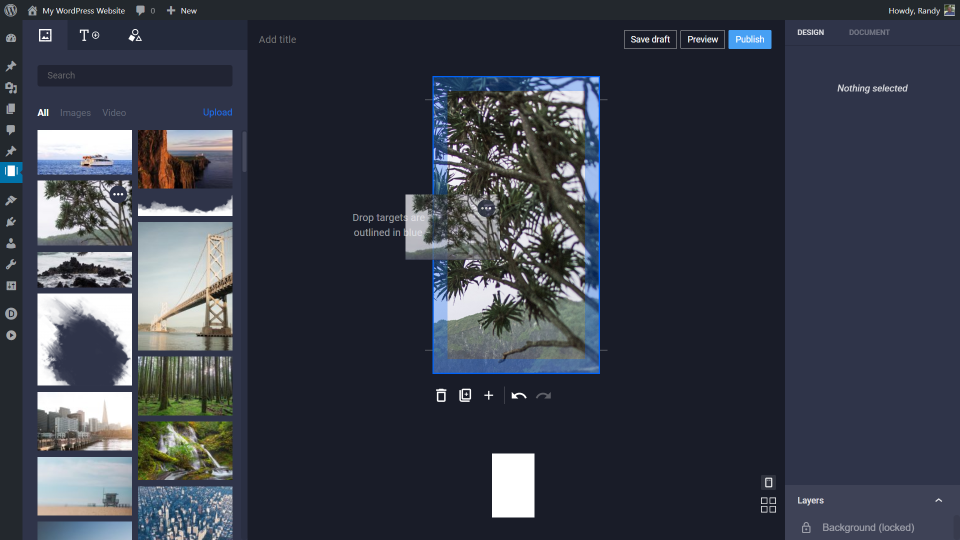The image size is (960, 540).
Task: Click the media panel scrollbar
Action: pos(244,152)
